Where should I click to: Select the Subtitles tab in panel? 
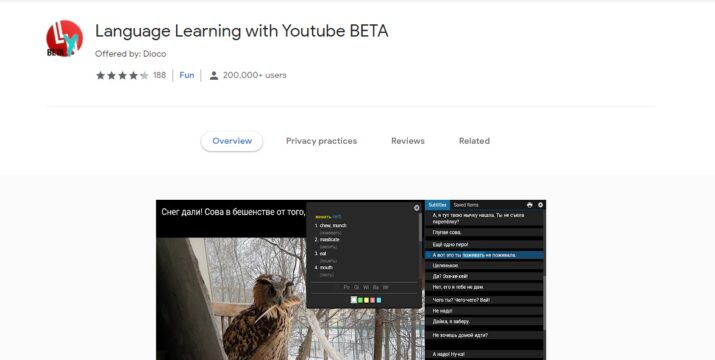pyautogui.click(x=437, y=205)
